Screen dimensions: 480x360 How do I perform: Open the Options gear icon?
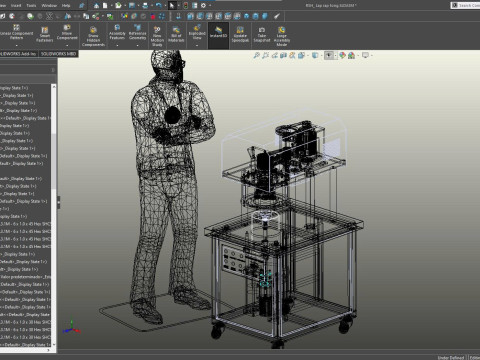(x=203, y=5)
